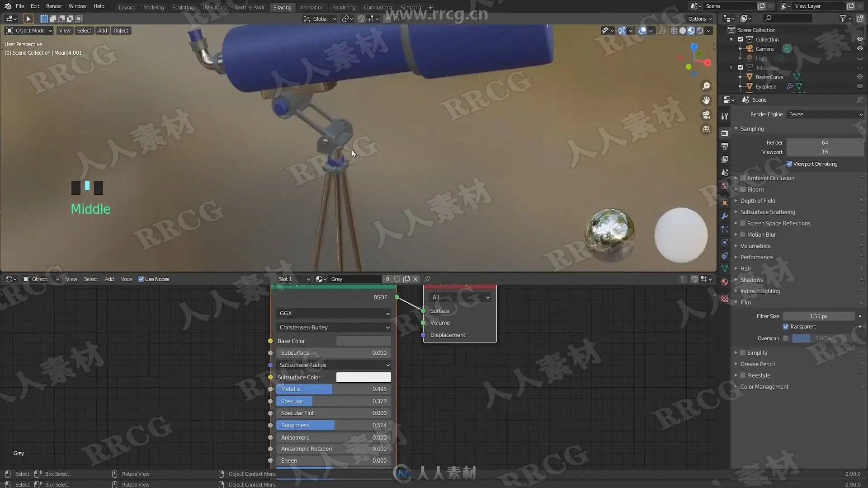The width and height of the screenshot is (868, 488).
Task: Open the Output properties tab icon
Action: point(725,146)
